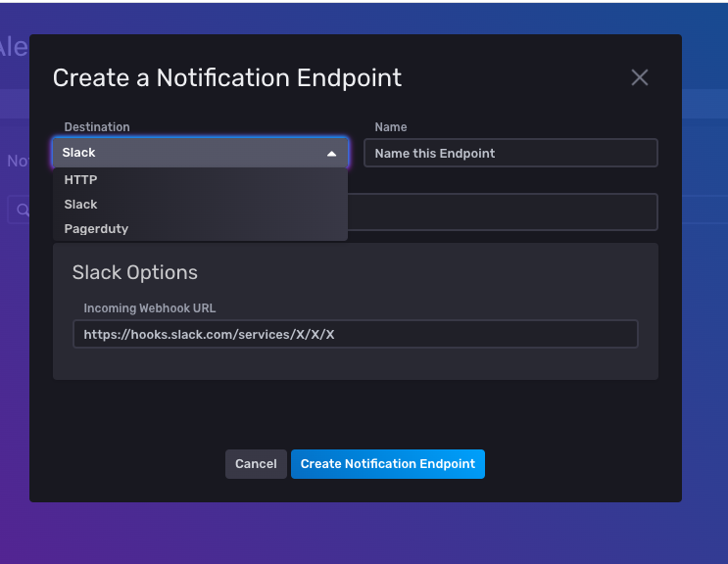The height and width of the screenshot is (564, 728).
Task: Click the Incoming Webhook URL label
Action: click(x=150, y=308)
